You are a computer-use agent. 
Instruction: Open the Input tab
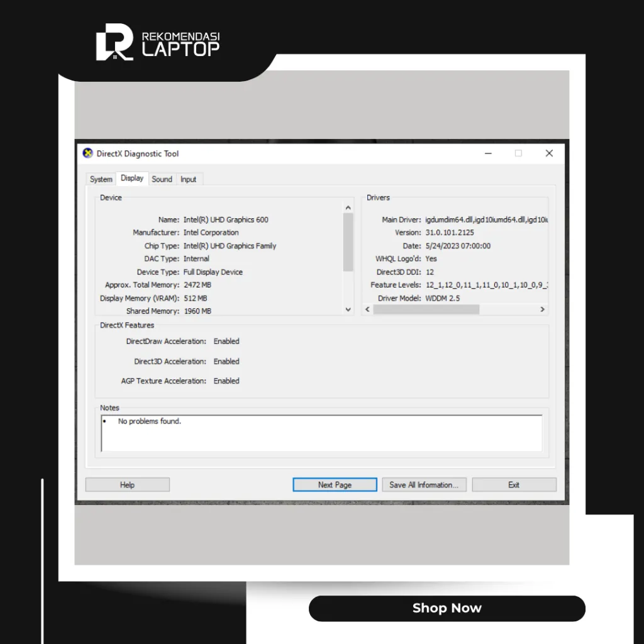tap(189, 179)
